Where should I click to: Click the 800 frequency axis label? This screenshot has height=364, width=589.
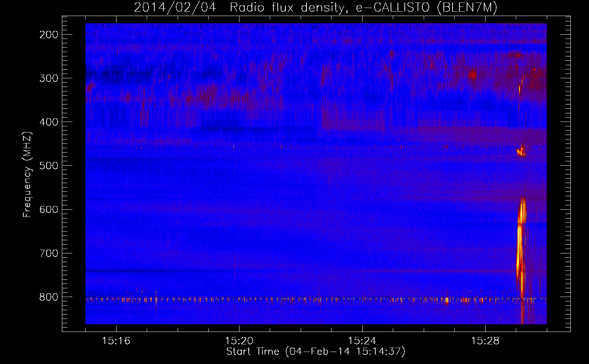pos(48,297)
